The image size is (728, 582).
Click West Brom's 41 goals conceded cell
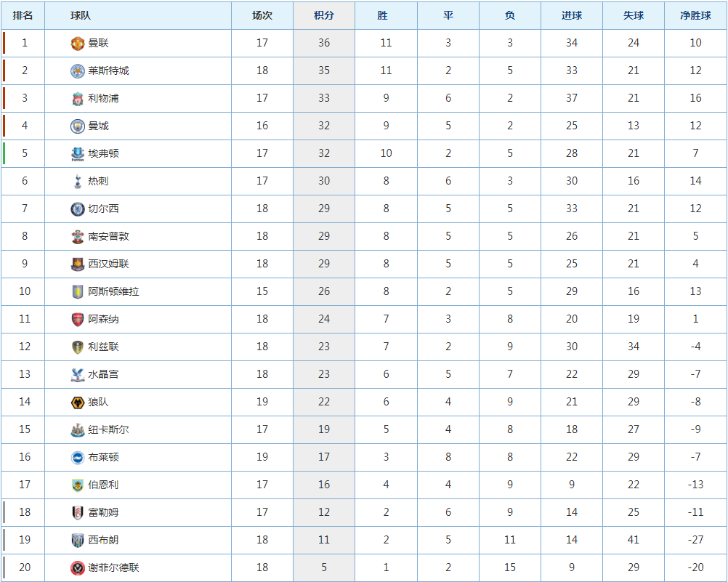pyautogui.click(x=634, y=540)
